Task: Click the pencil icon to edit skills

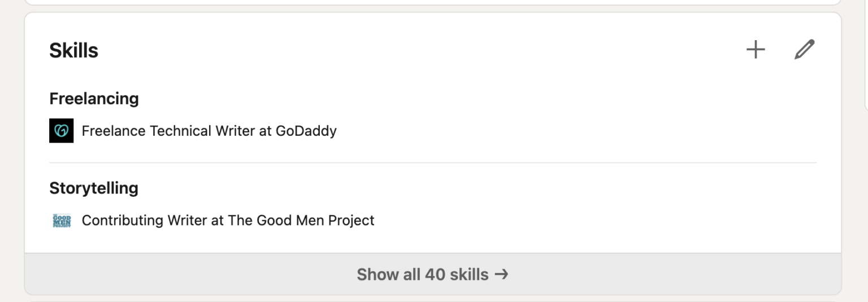Action: point(804,50)
